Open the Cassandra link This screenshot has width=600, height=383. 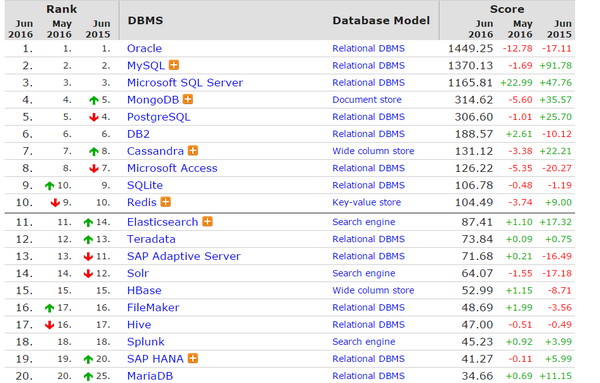pyautogui.click(x=155, y=151)
